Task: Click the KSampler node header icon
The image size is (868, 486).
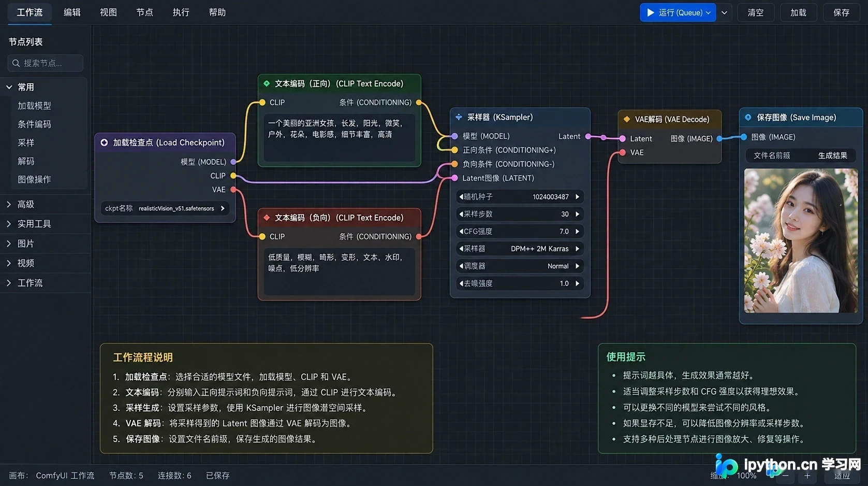Action: 459,117
